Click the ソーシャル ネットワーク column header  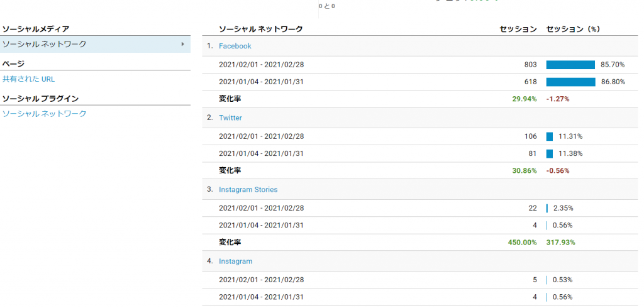(261, 29)
